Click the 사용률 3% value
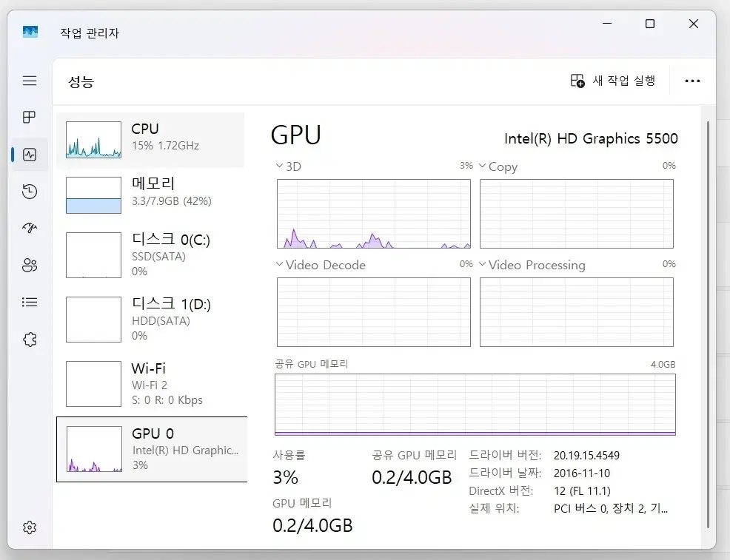The width and height of the screenshot is (730, 560). tap(285, 477)
